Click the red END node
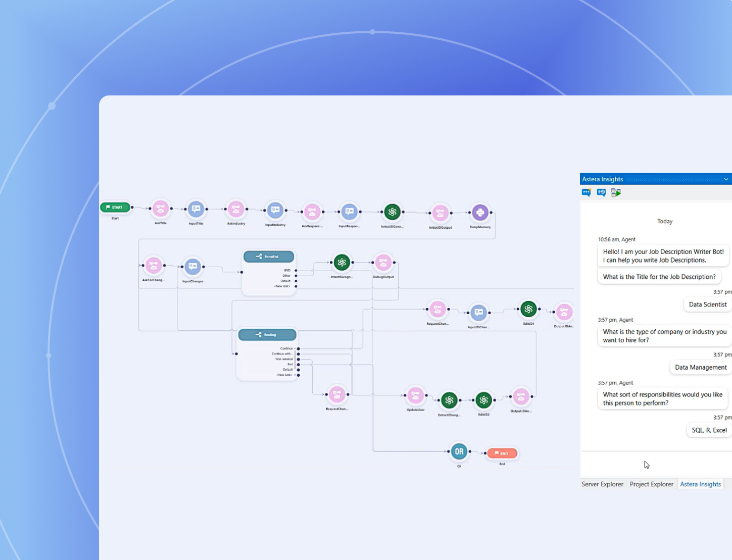Image resolution: width=732 pixels, height=560 pixels. (x=502, y=453)
